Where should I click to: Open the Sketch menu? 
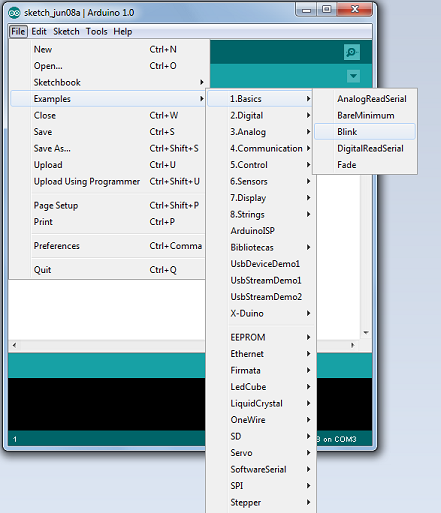pyautogui.click(x=66, y=32)
